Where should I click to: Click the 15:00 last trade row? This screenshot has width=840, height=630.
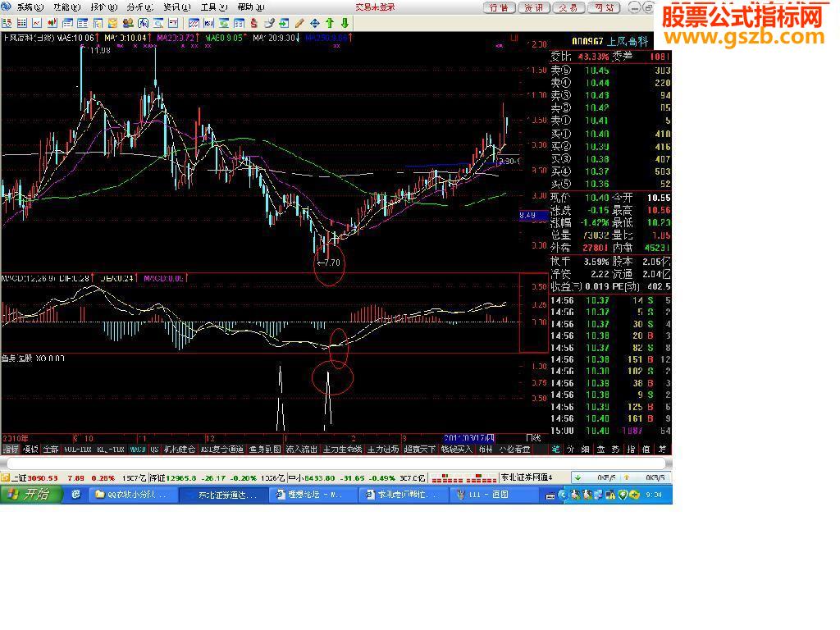pyautogui.click(x=610, y=431)
